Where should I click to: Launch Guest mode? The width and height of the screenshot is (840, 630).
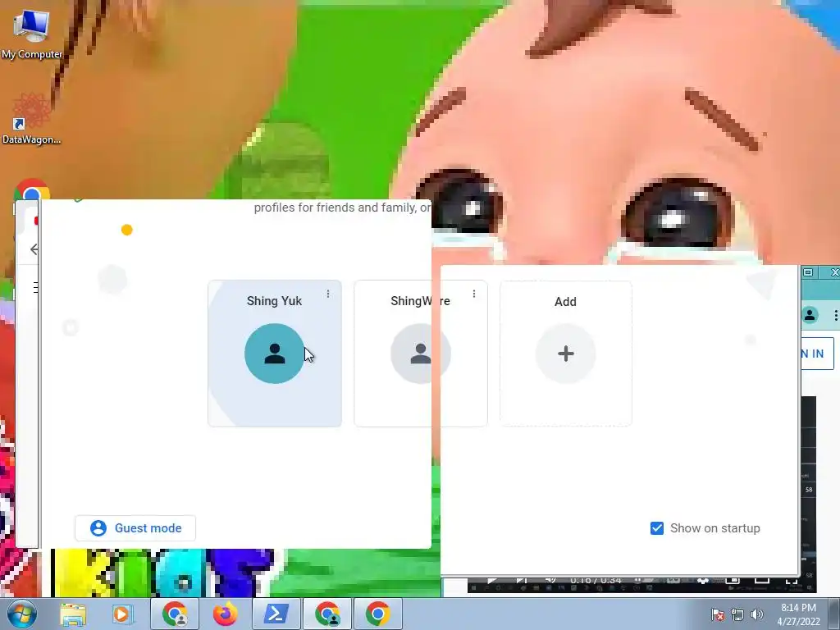pyautogui.click(x=135, y=528)
